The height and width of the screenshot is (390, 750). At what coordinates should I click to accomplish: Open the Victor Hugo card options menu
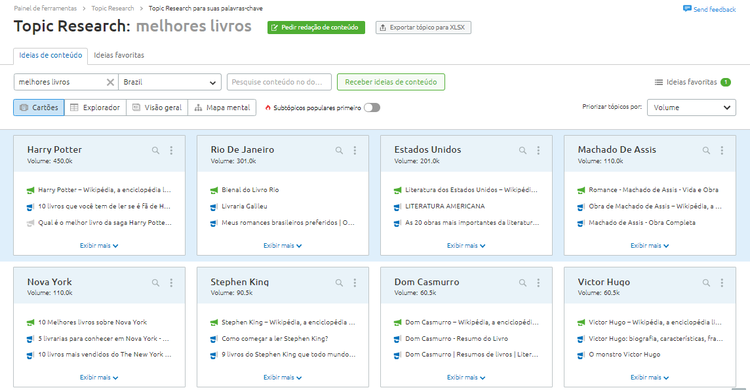pyautogui.click(x=722, y=283)
